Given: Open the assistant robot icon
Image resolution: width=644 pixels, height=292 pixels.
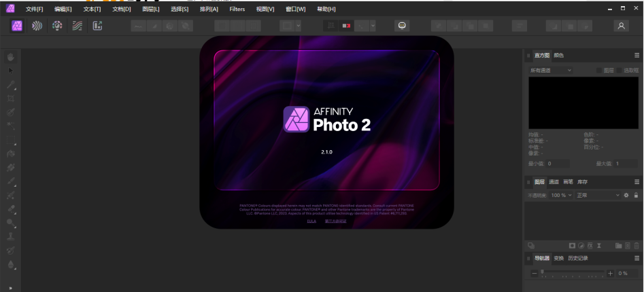Looking at the screenshot, I should [x=402, y=26].
